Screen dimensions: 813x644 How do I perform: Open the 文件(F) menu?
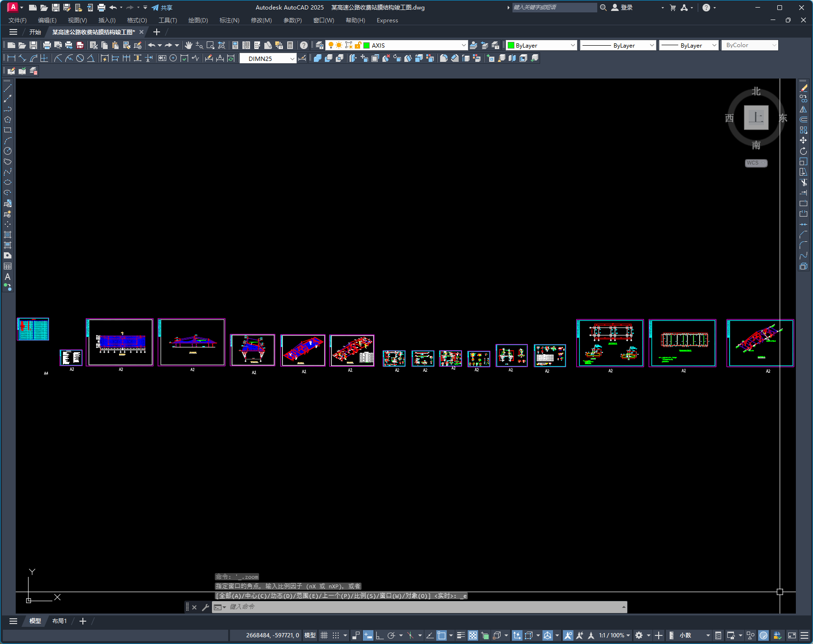coord(18,20)
